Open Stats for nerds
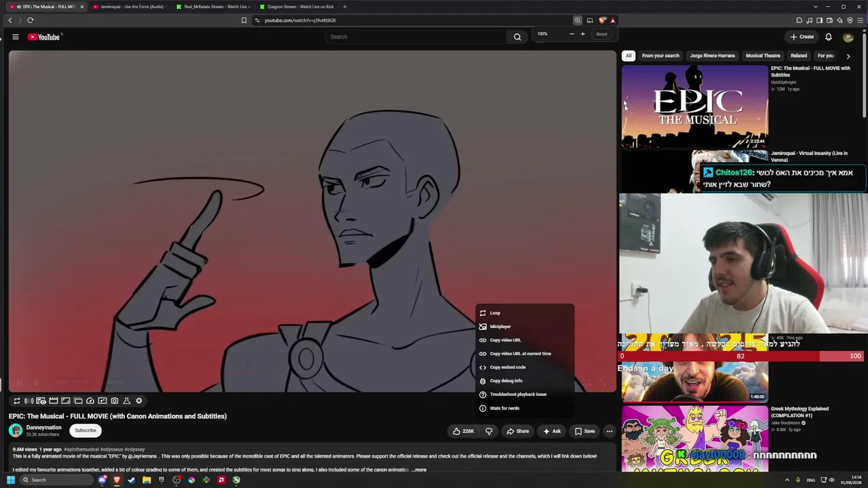Viewport: 868px width, 488px height. point(525,408)
